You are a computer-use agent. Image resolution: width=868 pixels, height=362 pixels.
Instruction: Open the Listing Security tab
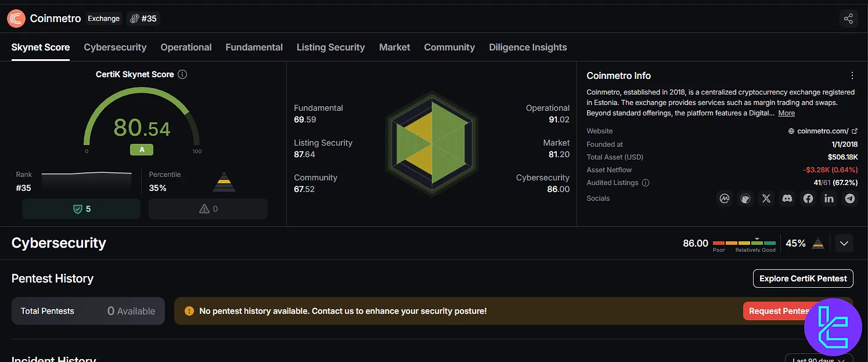click(x=331, y=48)
